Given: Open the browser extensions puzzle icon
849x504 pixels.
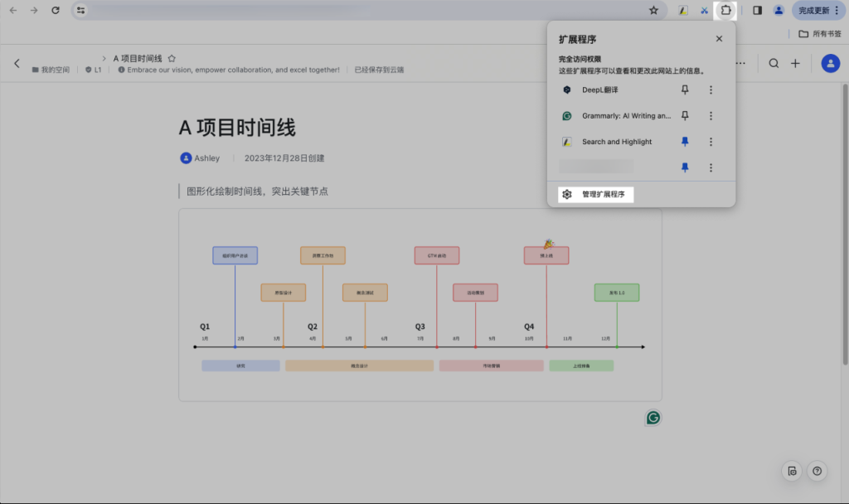Looking at the screenshot, I should (x=725, y=10).
